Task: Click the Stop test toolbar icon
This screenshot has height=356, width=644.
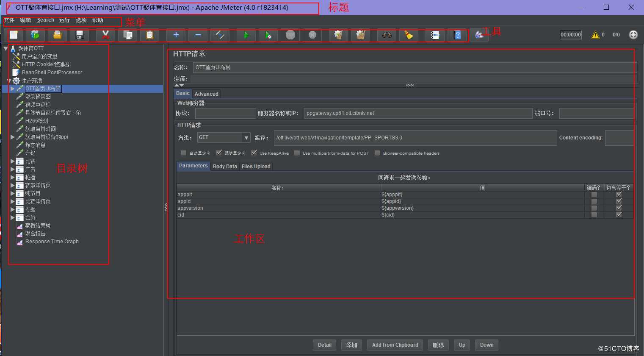Action: click(290, 35)
